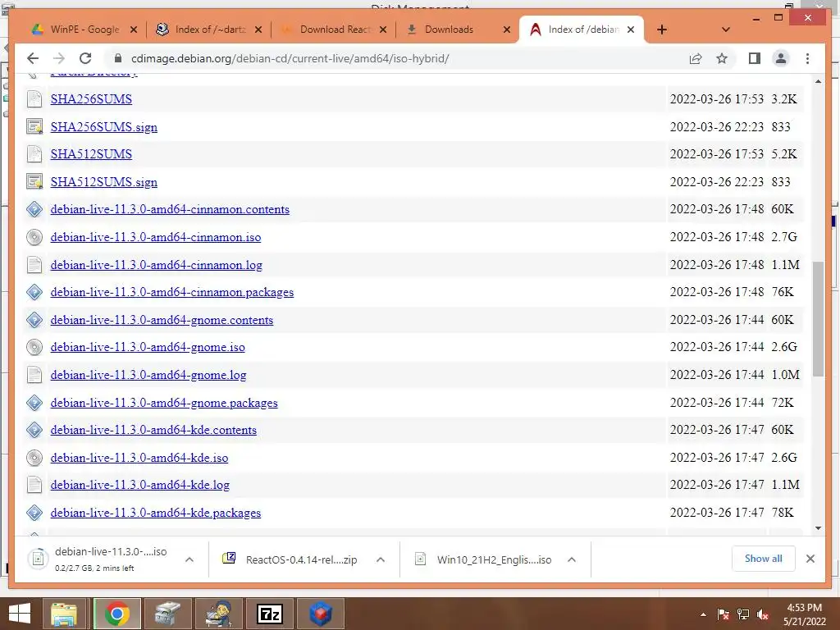
Task: Open the SHA512SUMS link
Action: click(x=91, y=154)
